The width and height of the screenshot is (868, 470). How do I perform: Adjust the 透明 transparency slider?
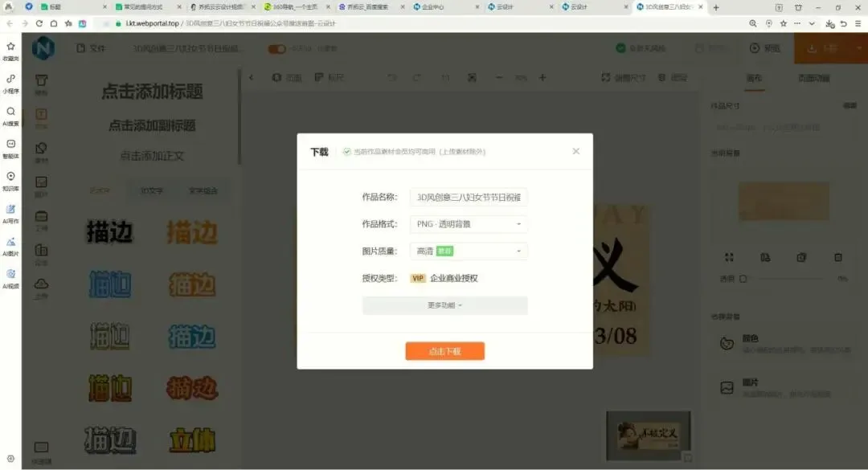click(792, 279)
